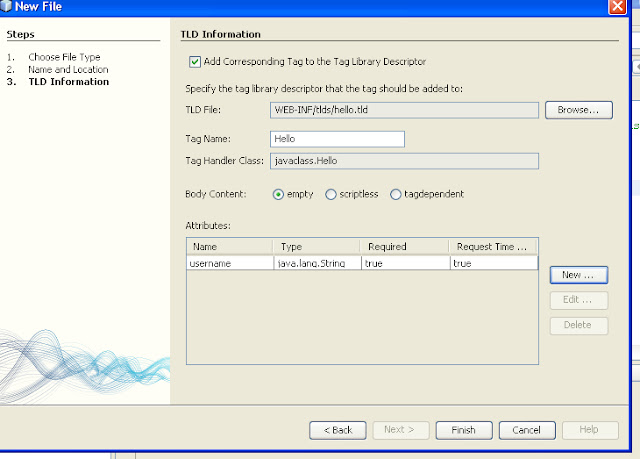Image resolution: width=640 pixels, height=459 pixels.
Task: Click the Delete attribute button
Action: tap(578, 325)
